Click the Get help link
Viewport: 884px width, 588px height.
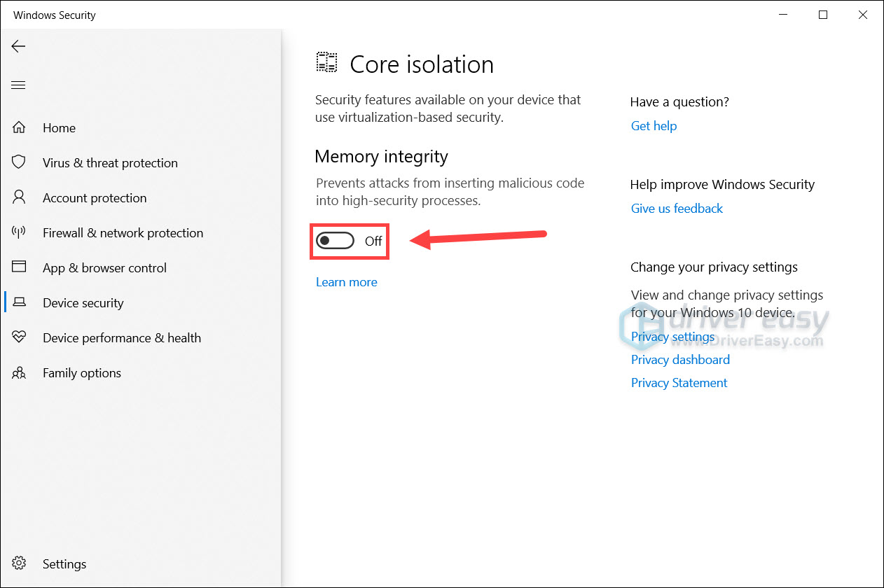(654, 126)
